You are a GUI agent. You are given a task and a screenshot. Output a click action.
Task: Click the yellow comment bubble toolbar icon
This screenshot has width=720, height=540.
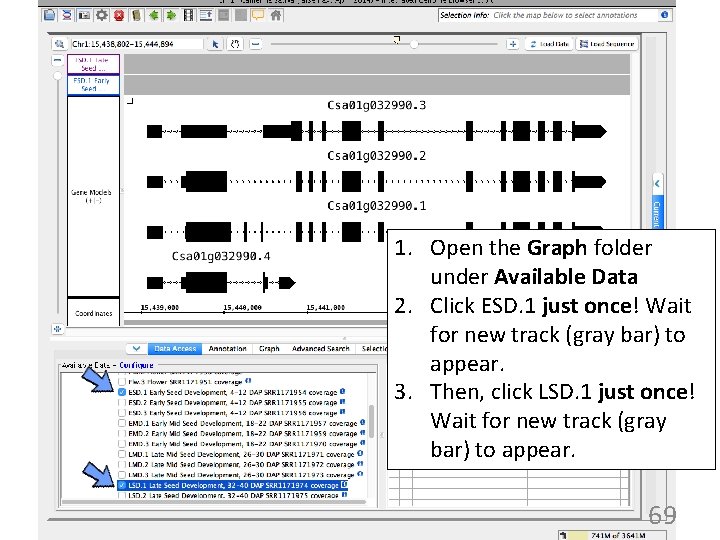click(258, 15)
